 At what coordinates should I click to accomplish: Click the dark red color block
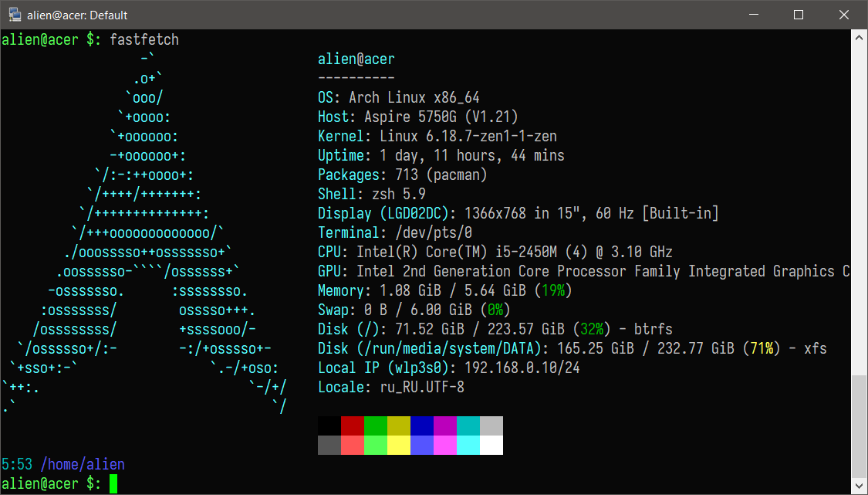353,425
